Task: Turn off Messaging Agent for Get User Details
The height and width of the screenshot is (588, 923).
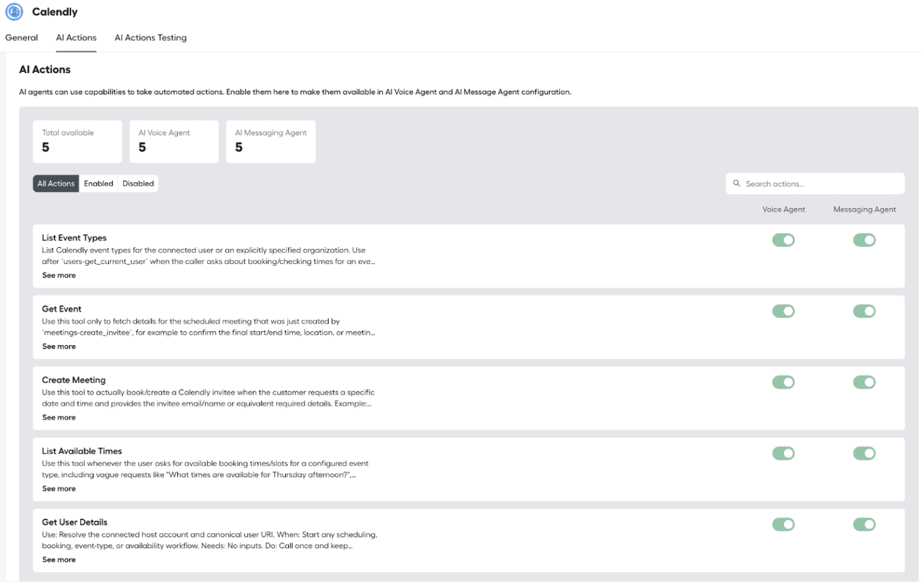Action: (864, 525)
